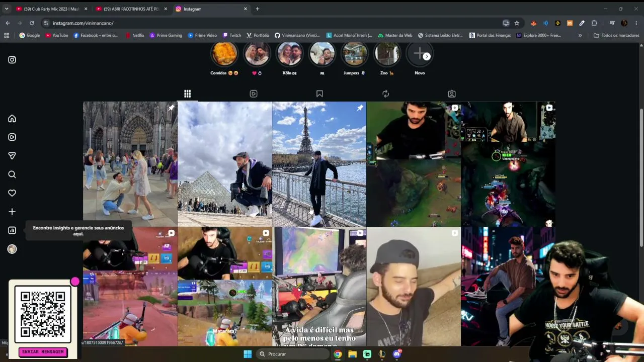644x362 pixels.
Task: Open profile via sidebar avatar
Action: tap(12, 249)
